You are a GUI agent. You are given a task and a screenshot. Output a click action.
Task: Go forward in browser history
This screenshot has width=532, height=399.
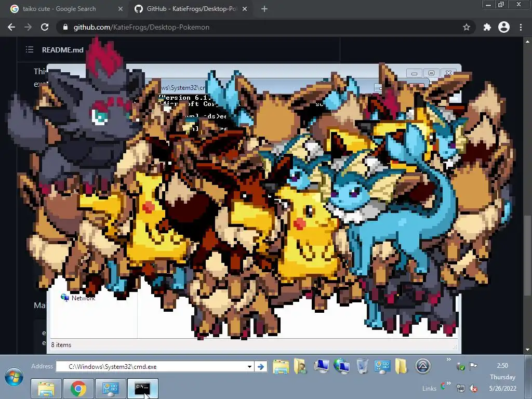pyautogui.click(x=28, y=27)
